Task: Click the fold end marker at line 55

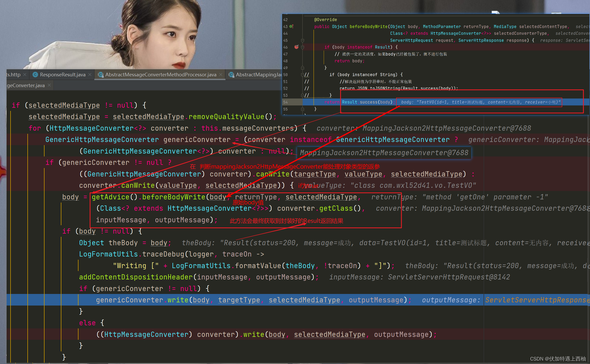Action: [x=302, y=109]
